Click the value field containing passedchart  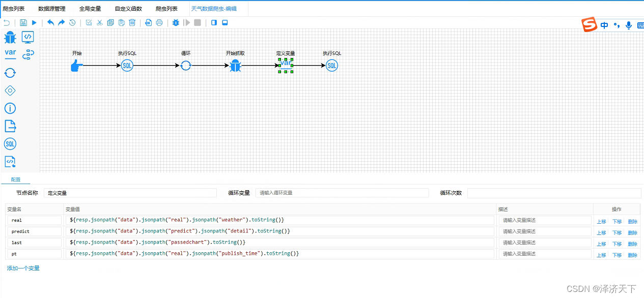[280, 243]
